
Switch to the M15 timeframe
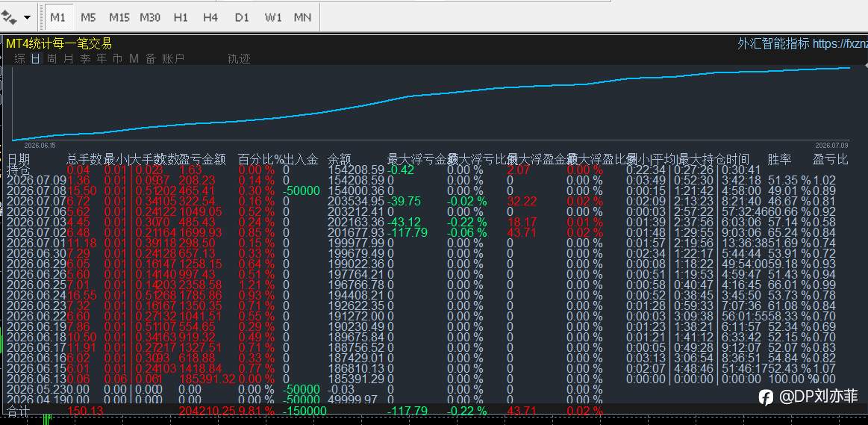119,17
